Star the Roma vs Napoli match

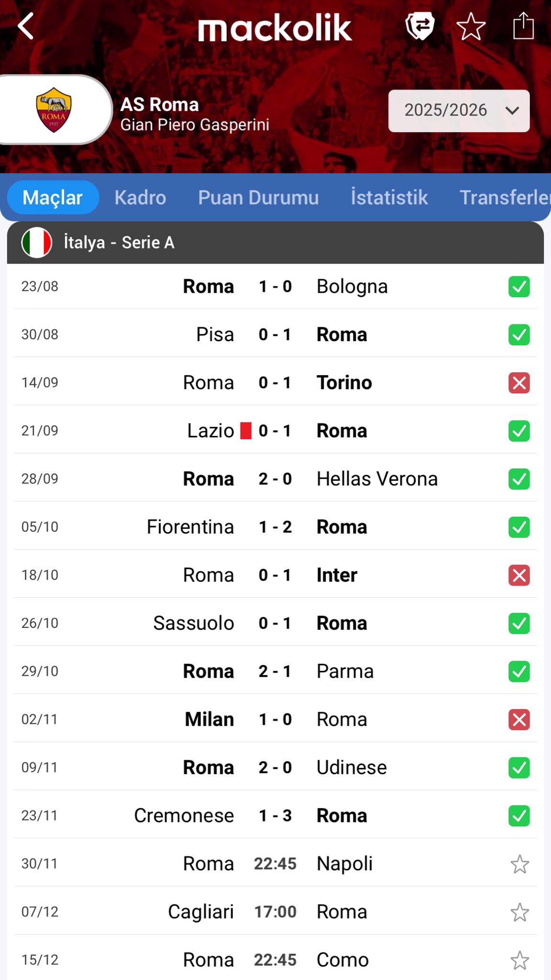point(519,864)
